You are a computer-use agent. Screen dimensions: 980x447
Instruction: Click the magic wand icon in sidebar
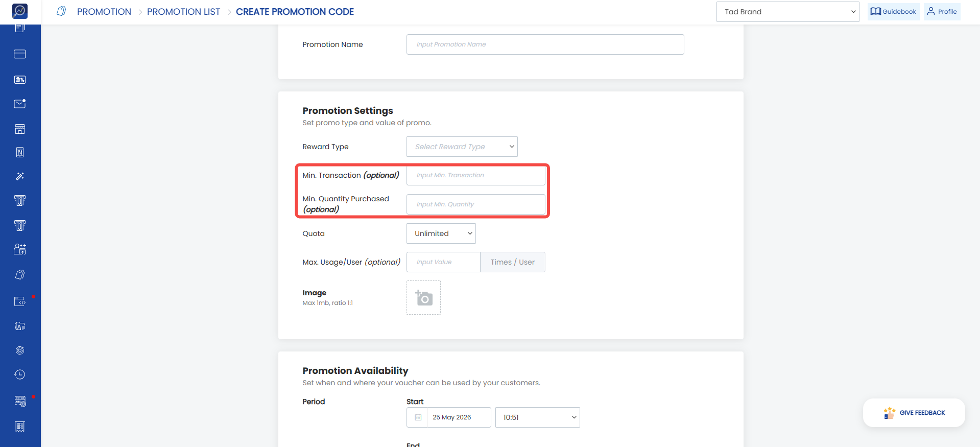coord(20,176)
